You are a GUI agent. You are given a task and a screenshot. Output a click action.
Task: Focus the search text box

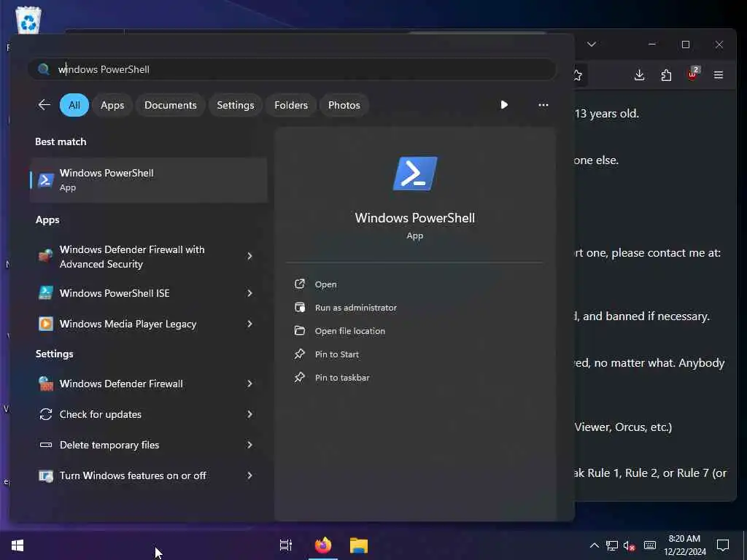[292, 69]
